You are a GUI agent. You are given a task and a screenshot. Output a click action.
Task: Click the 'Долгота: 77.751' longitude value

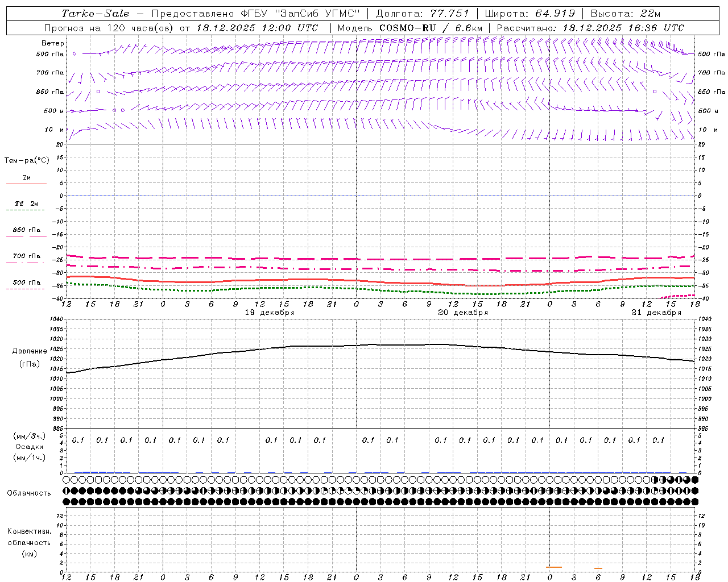coord(423,14)
